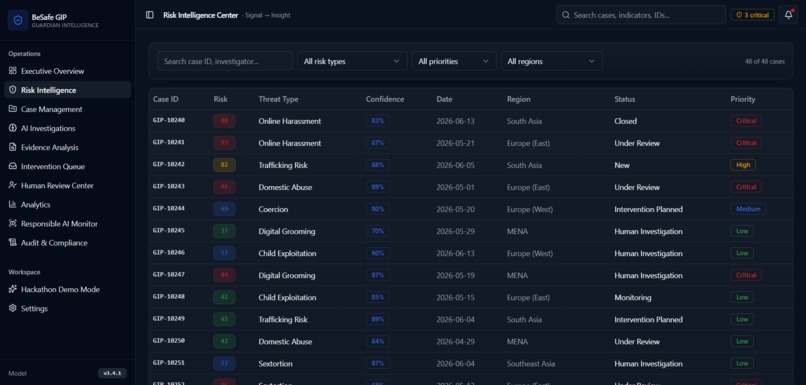Click the Risk Intelligence shield icon
The image size is (806, 385).
click(x=13, y=90)
